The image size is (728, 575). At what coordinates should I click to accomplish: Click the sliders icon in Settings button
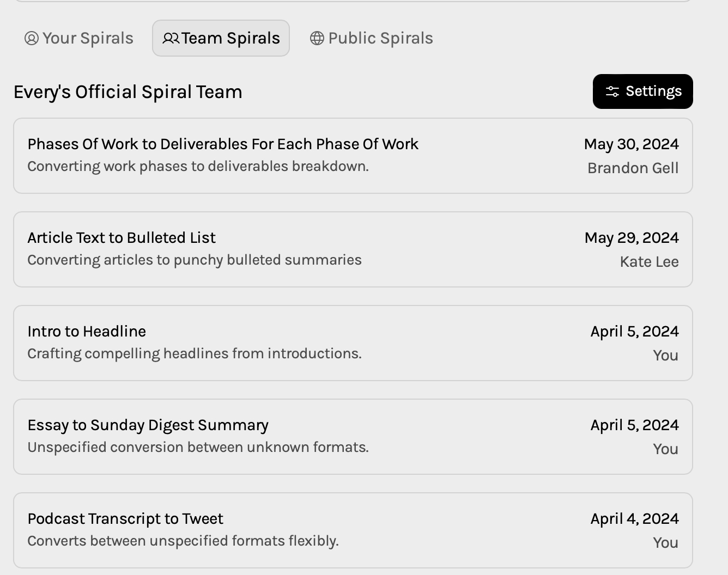click(x=612, y=91)
